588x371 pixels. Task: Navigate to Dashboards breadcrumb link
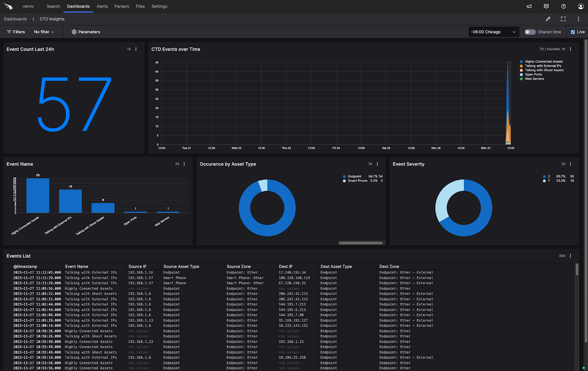[x=15, y=19]
